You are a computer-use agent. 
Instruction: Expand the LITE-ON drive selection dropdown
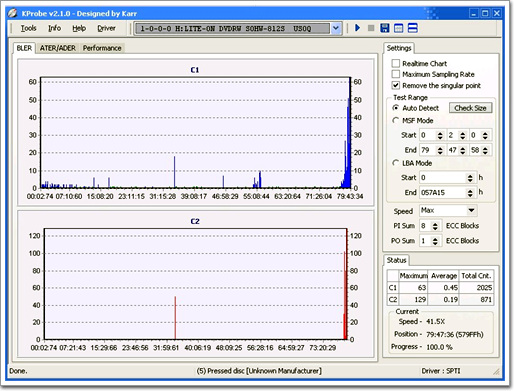336,28
